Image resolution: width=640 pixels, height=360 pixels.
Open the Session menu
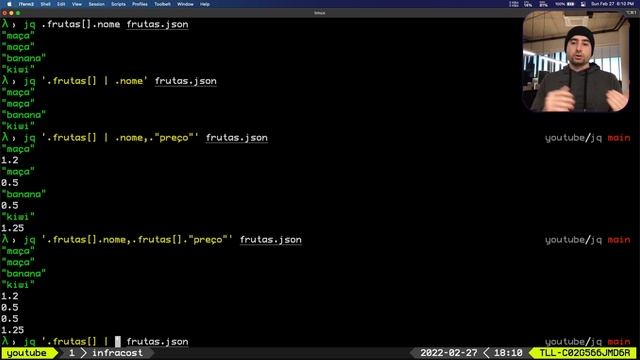96,4
